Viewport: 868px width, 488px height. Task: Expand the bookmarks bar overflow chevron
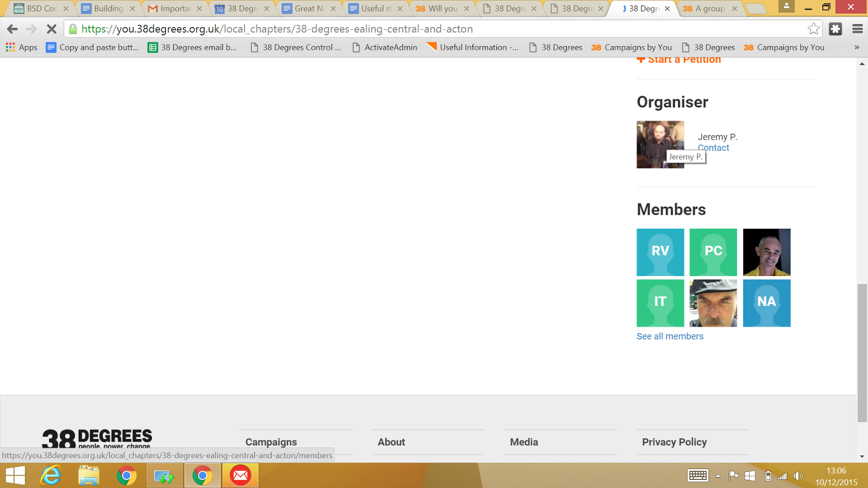click(857, 47)
